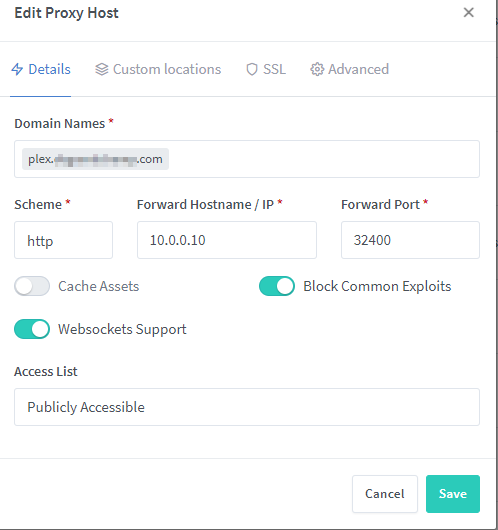Enable the Cache Assets toggle
This screenshot has height=530, width=498.
tap(32, 286)
